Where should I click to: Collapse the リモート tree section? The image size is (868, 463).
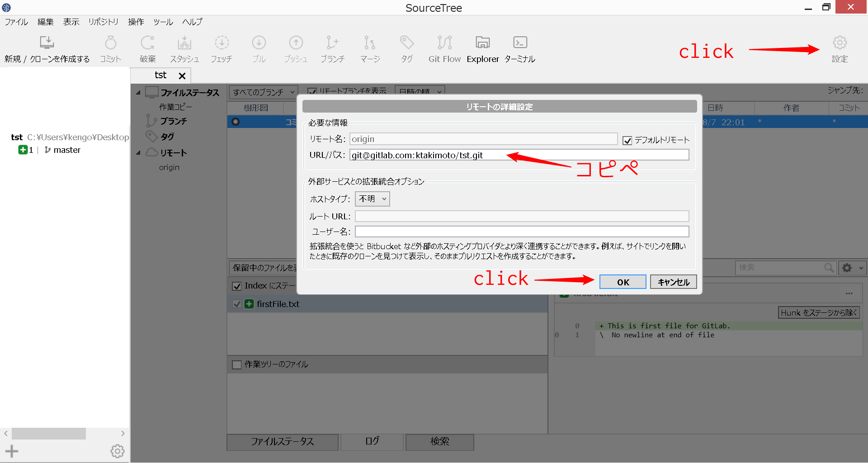(x=138, y=153)
